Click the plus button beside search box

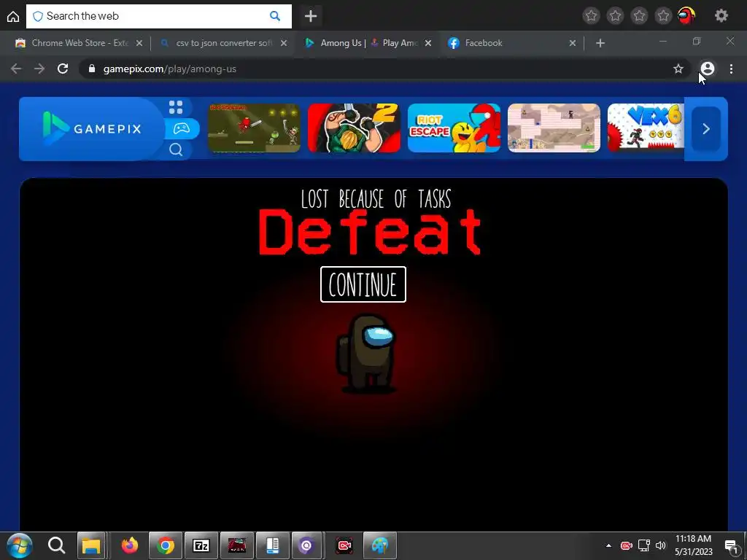tap(311, 16)
